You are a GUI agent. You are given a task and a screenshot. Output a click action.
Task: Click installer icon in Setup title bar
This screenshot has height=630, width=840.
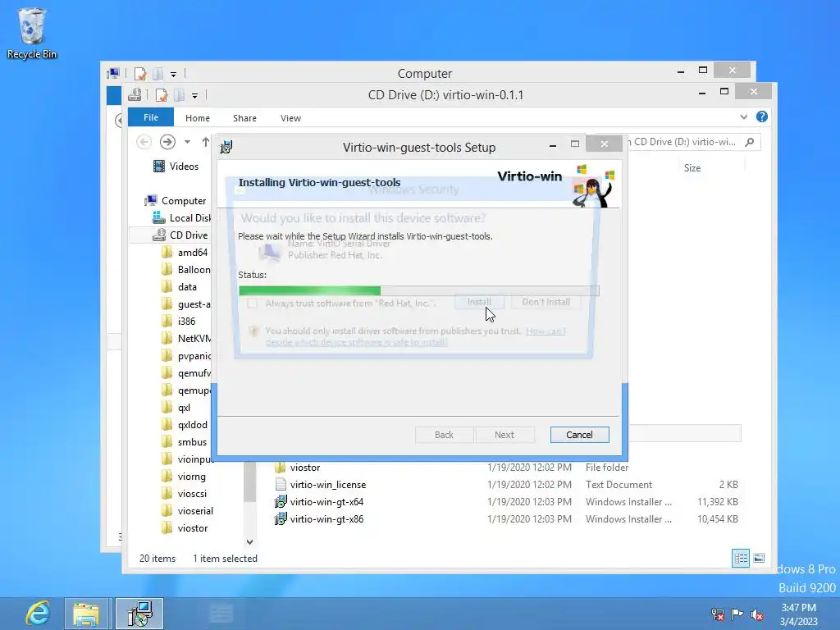226,147
